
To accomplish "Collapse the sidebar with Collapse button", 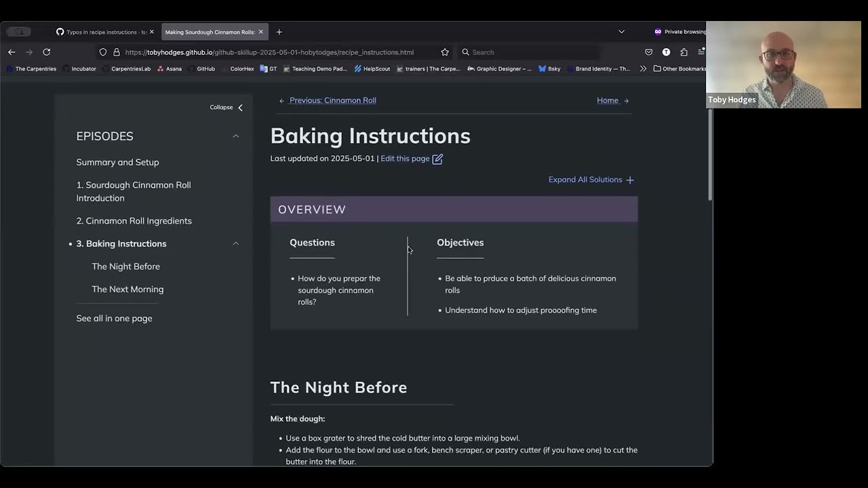I will [x=226, y=107].
